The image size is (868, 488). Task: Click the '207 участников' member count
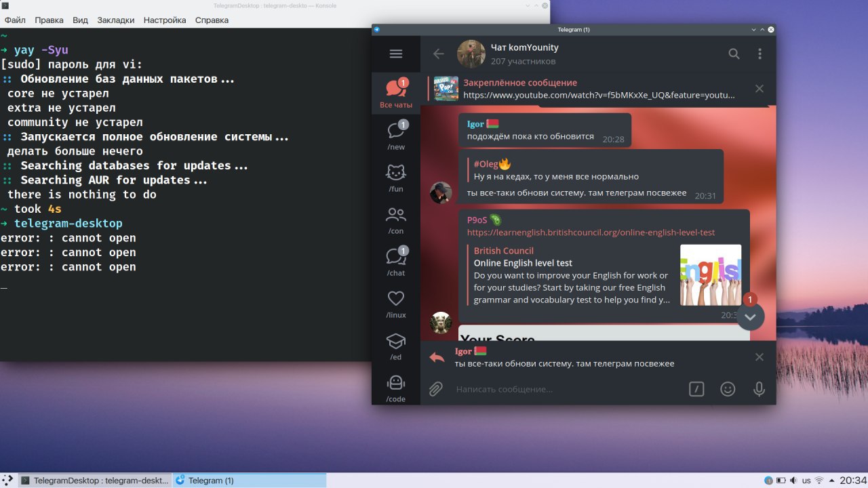(x=523, y=62)
